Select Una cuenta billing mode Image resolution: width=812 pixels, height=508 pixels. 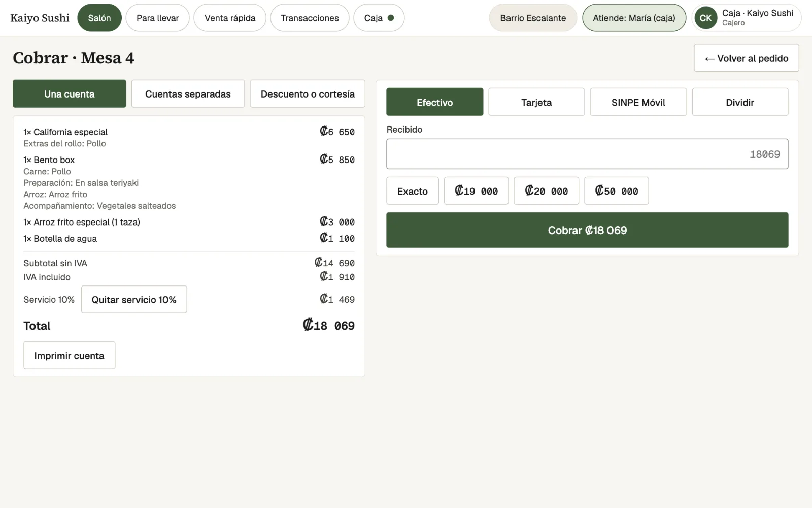(x=70, y=93)
